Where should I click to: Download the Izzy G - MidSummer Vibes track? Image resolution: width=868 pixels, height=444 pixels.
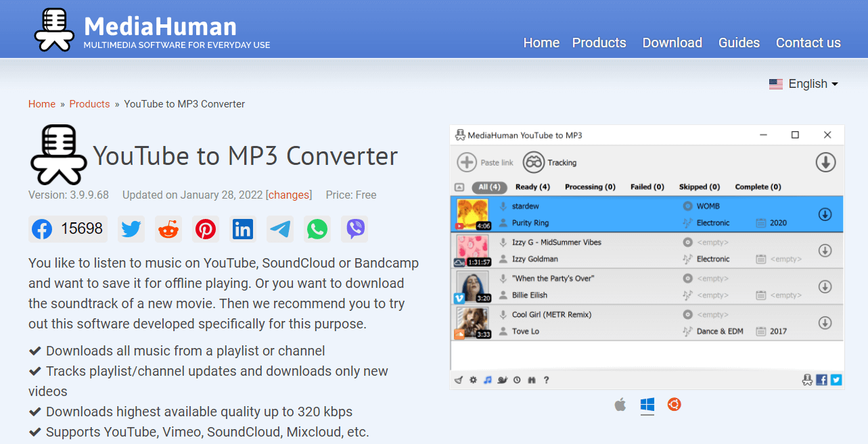[825, 251]
